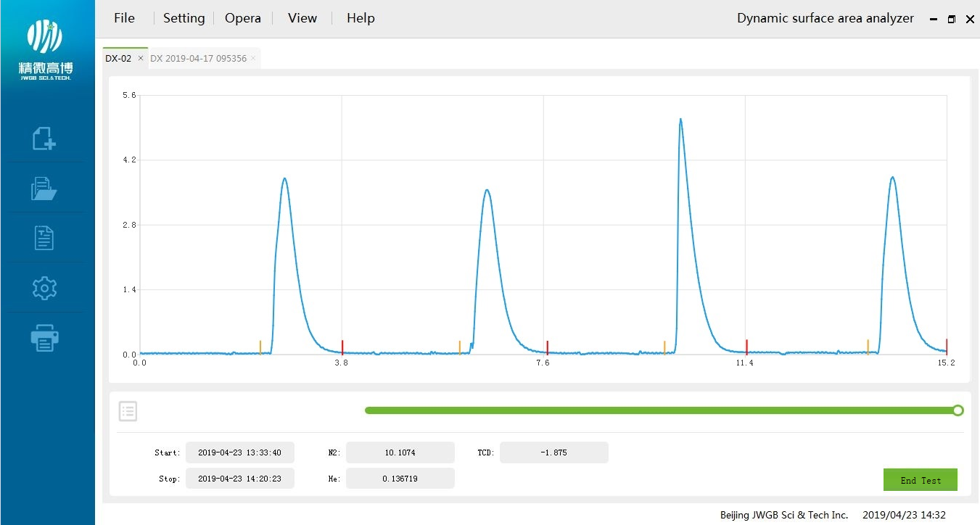980x525 pixels.
Task: Open the folder icon in sidebar
Action: [x=44, y=189]
